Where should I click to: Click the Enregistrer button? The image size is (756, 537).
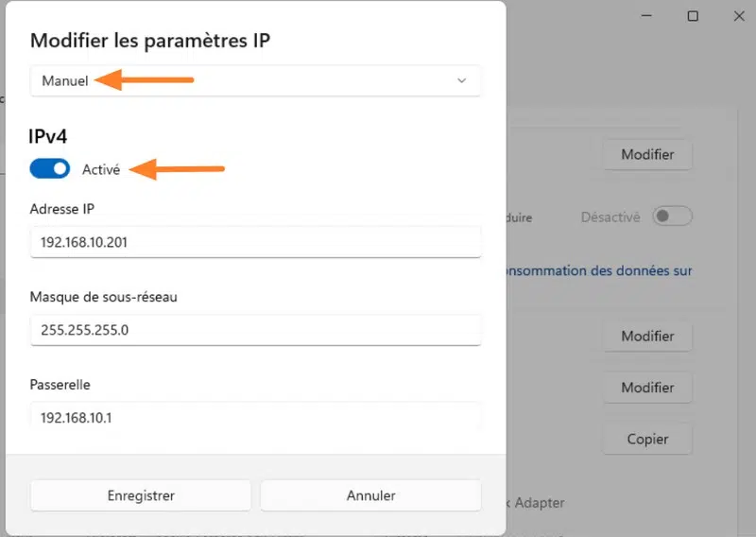pos(141,495)
